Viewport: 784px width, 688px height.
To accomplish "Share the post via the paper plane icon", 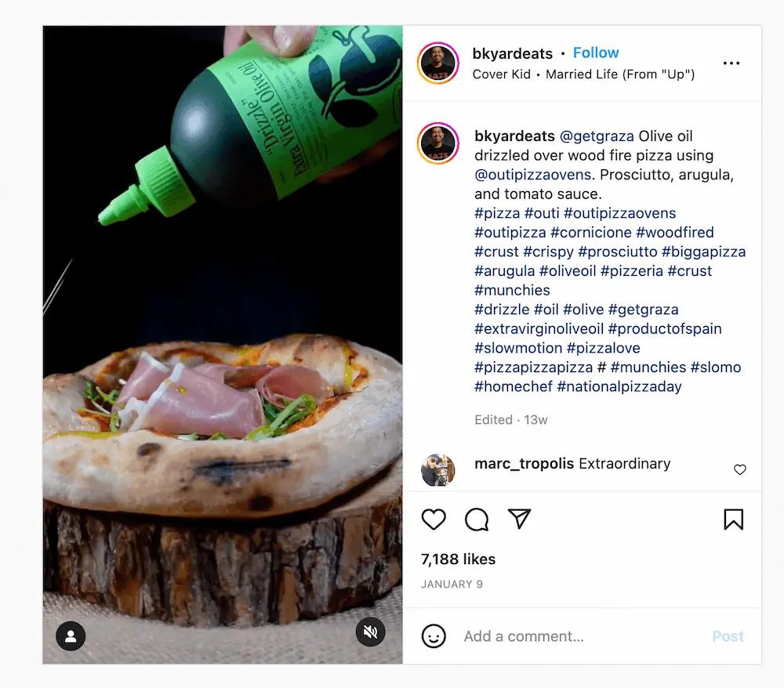I will 519,519.
